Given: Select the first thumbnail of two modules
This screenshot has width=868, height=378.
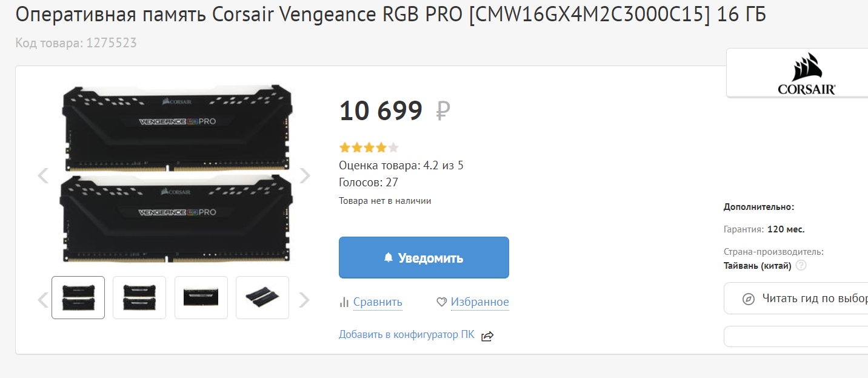Looking at the screenshot, I should [78, 297].
